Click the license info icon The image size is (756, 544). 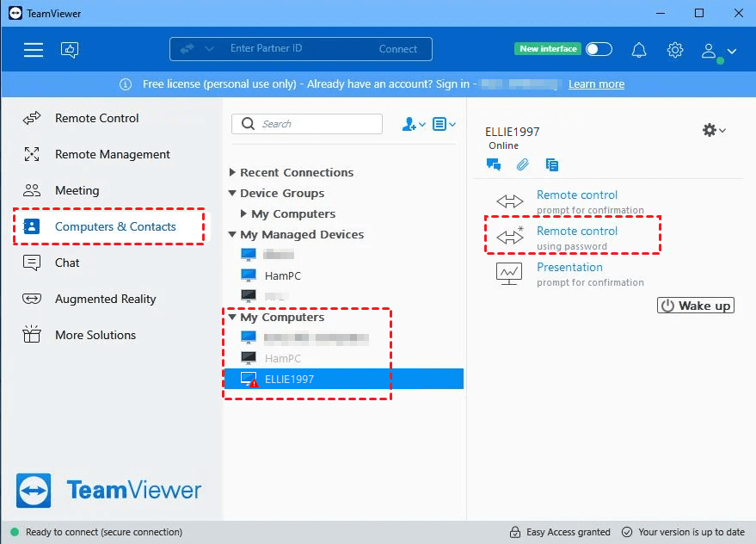click(x=126, y=84)
